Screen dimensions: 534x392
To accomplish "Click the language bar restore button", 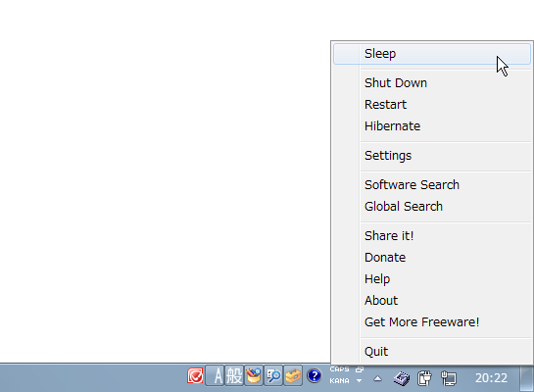I will pyautogui.click(x=360, y=369).
